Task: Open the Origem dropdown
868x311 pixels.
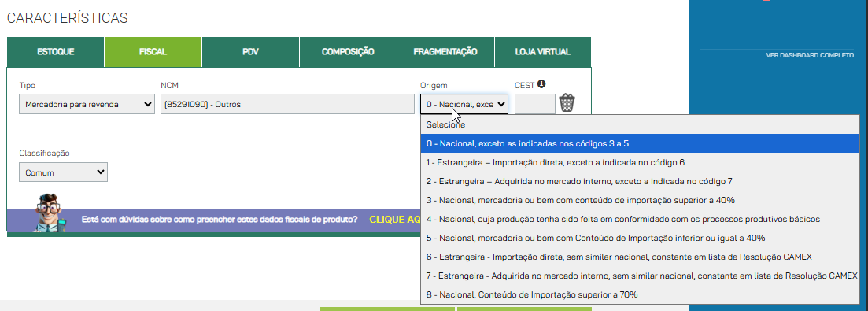Action: (x=464, y=103)
